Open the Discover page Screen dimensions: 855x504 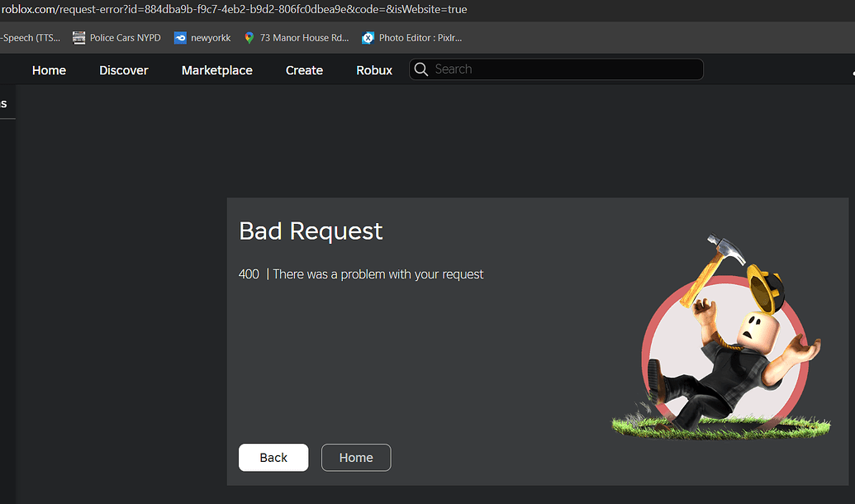124,70
